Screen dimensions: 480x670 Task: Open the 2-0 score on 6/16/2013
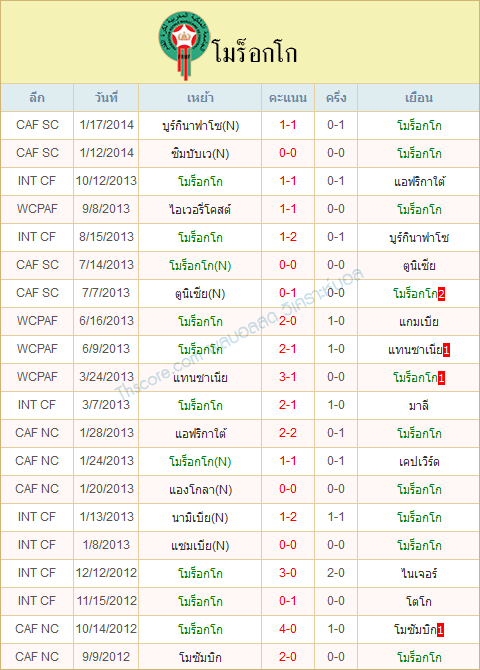tap(288, 321)
